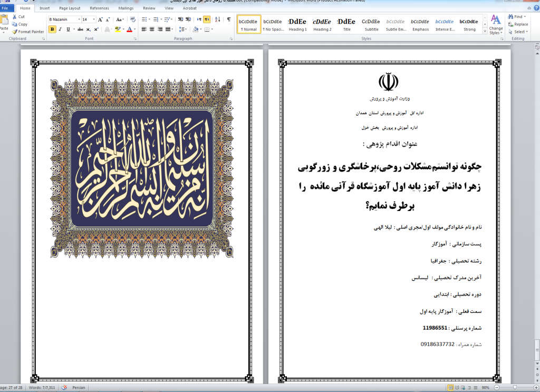The width and height of the screenshot is (540, 392).
Task: Apply the Title style
Action: [347, 24]
